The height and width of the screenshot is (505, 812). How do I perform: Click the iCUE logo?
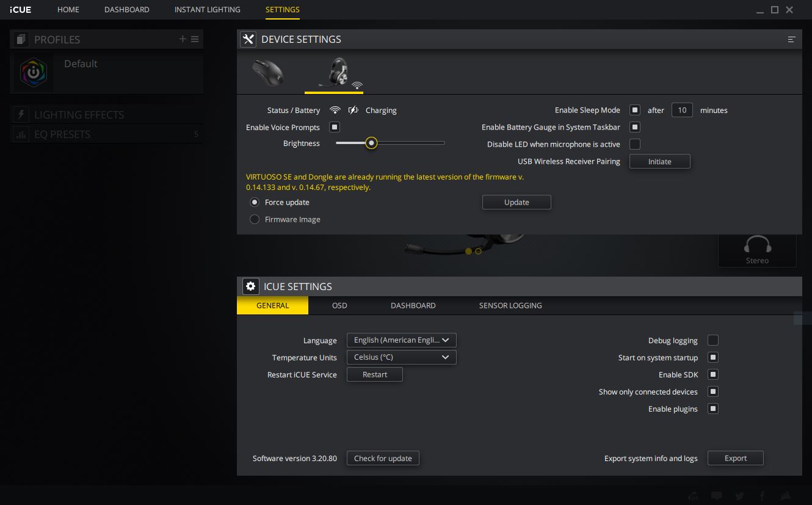pos(21,10)
